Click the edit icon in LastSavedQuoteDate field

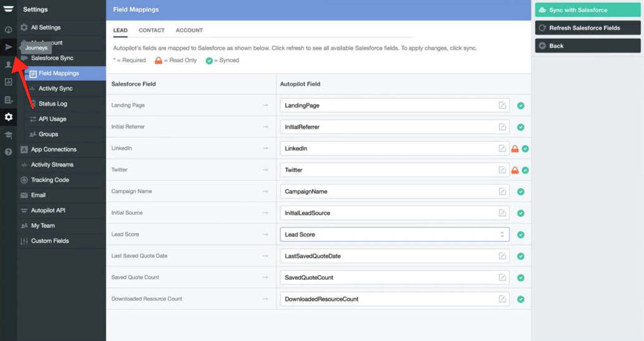[502, 256]
